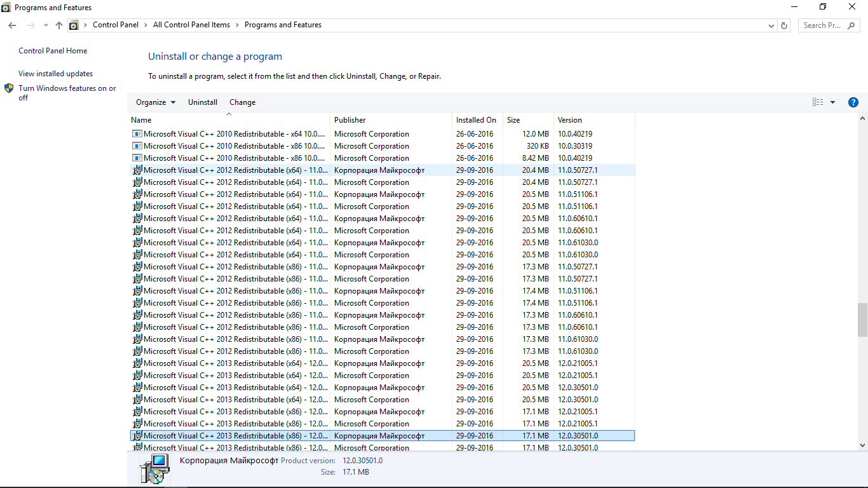
Task: Click the Uninstall toolbar button
Action: coord(203,102)
